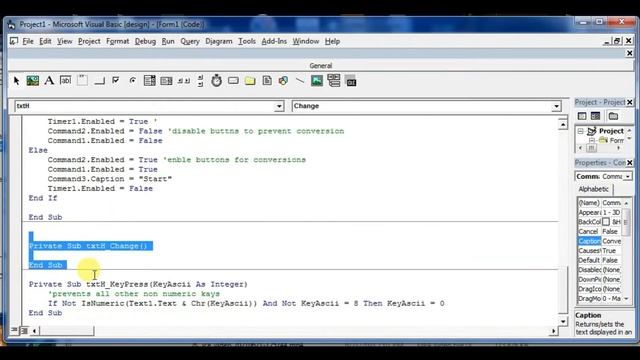Click the 'End If' code line
The height and width of the screenshot is (360, 640).
(x=43, y=198)
